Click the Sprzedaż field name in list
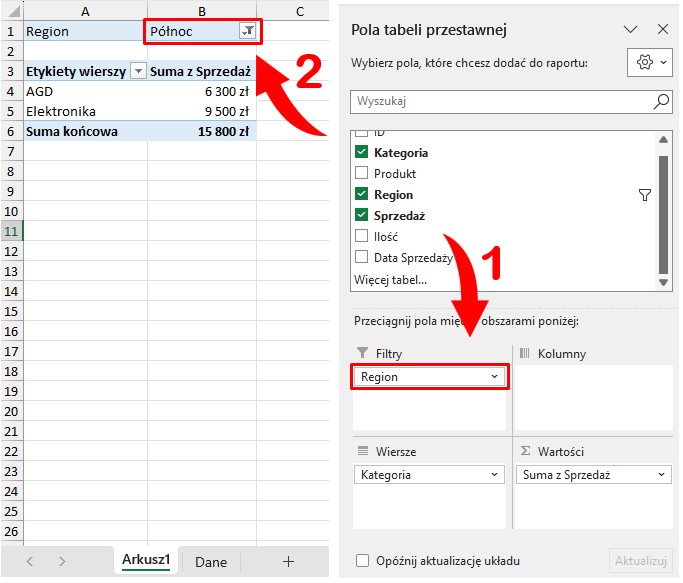The height and width of the screenshot is (583, 683). click(x=399, y=215)
